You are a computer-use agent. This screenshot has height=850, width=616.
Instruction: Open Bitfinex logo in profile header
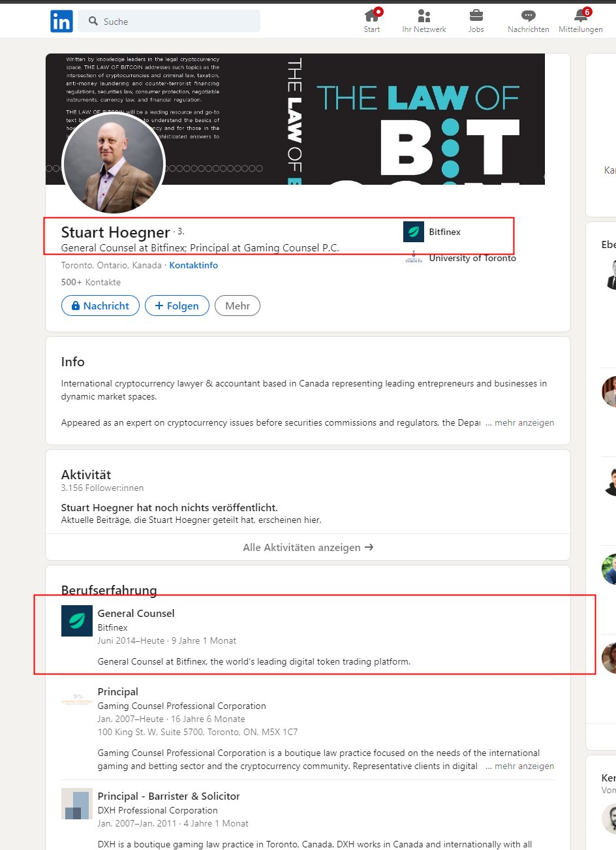[414, 232]
